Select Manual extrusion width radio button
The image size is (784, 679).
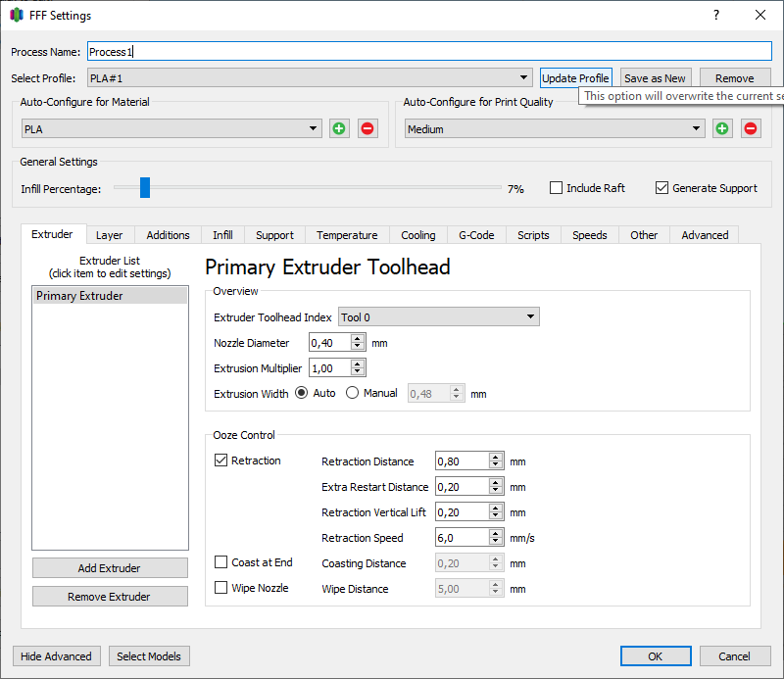point(352,393)
